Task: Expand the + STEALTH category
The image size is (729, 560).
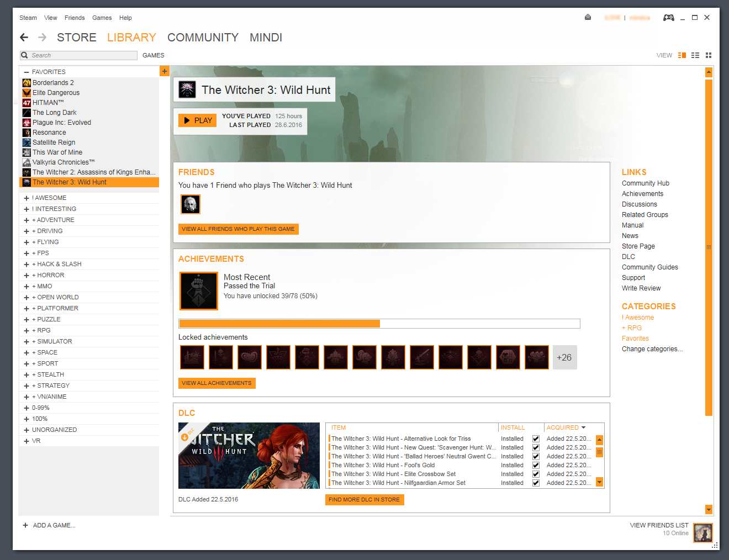Action: [x=27, y=374]
